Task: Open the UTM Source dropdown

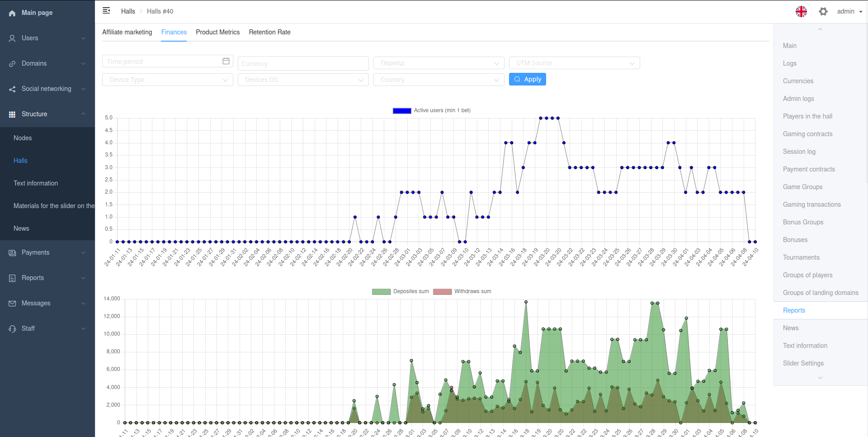Action: [575, 63]
